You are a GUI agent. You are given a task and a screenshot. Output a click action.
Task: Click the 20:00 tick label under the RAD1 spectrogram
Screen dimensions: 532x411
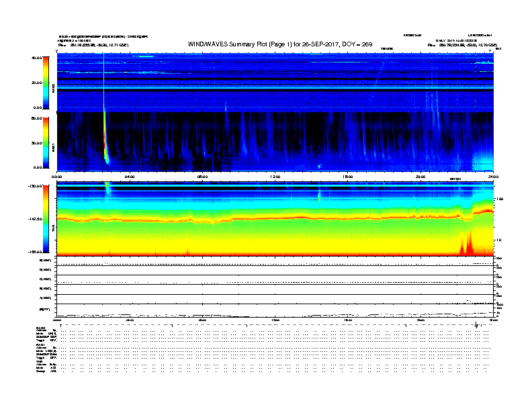[420, 177]
